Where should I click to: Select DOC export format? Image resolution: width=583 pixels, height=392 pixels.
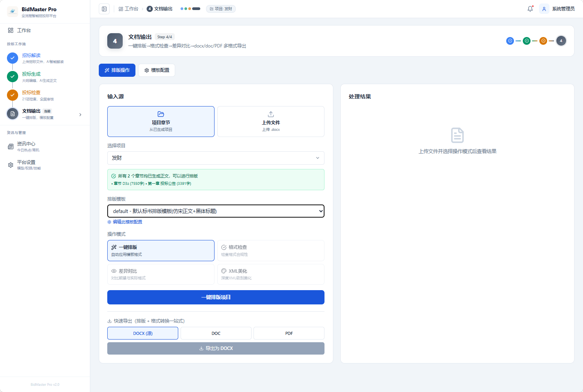[x=216, y=333]
